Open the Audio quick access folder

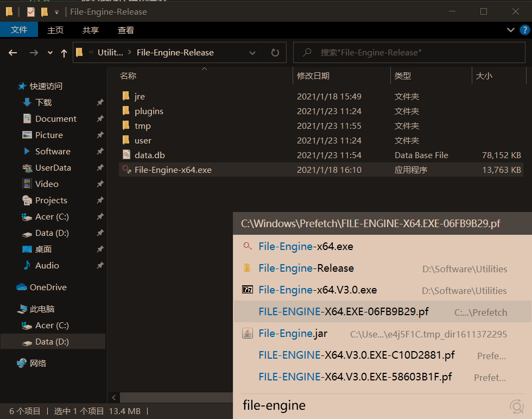click(x=47, y=266)
